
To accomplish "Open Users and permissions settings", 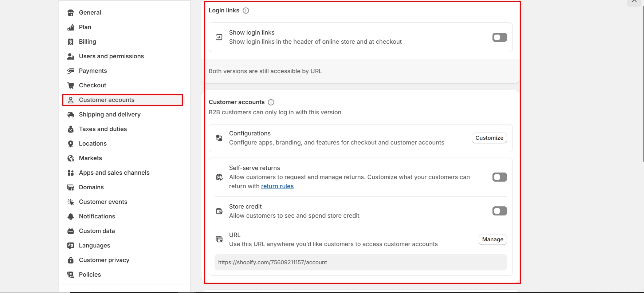I will [x=111, y=56].
